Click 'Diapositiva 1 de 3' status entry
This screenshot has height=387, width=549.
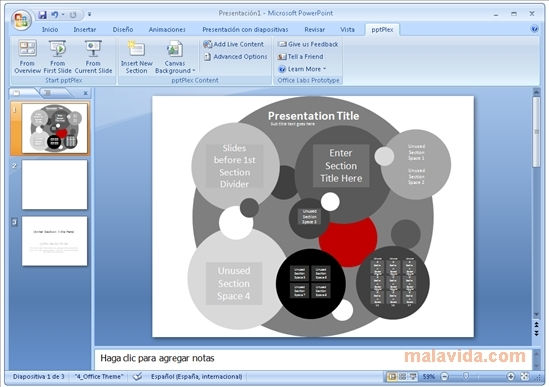coord(39,377)
